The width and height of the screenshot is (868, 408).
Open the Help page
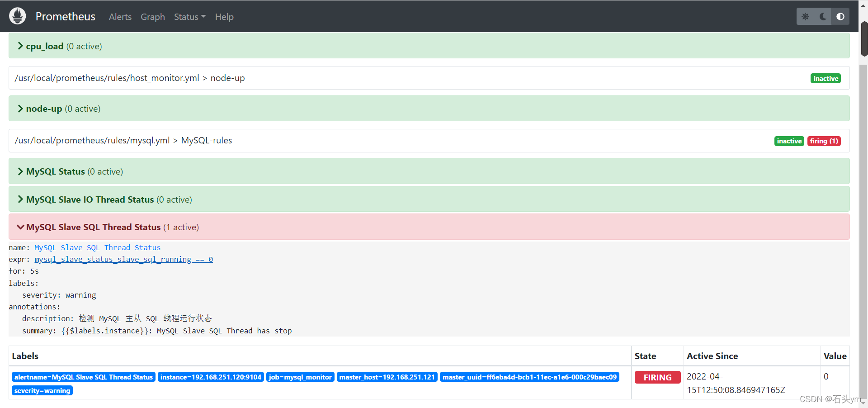pos(224,17)
